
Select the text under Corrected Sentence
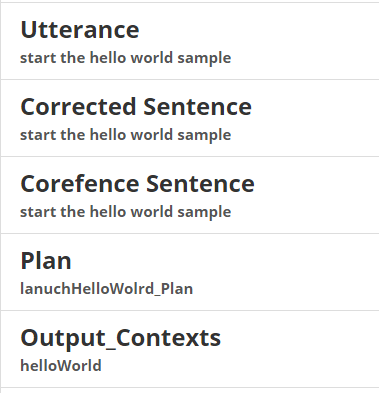(x=126, y=135)
